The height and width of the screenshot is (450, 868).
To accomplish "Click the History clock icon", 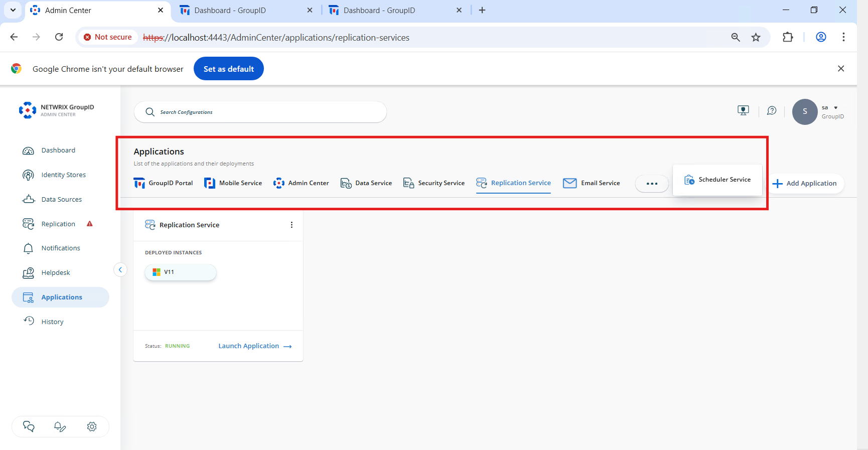I will pos(29,322).
